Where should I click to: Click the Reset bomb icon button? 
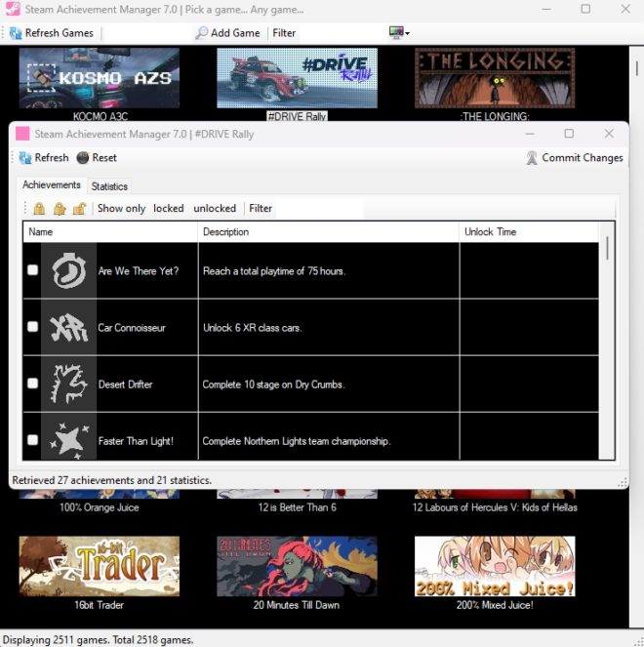pos(97,158)
